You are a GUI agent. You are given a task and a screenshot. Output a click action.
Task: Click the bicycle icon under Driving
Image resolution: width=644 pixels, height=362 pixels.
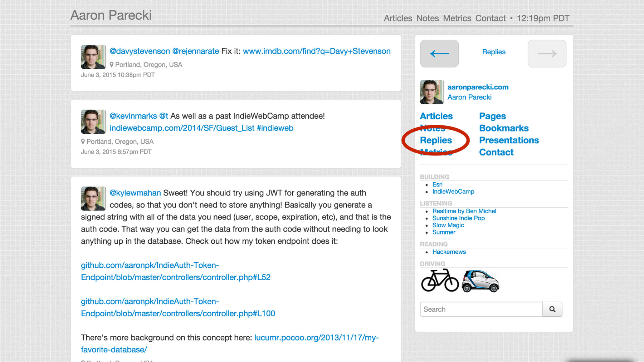(x=440, y=281)
